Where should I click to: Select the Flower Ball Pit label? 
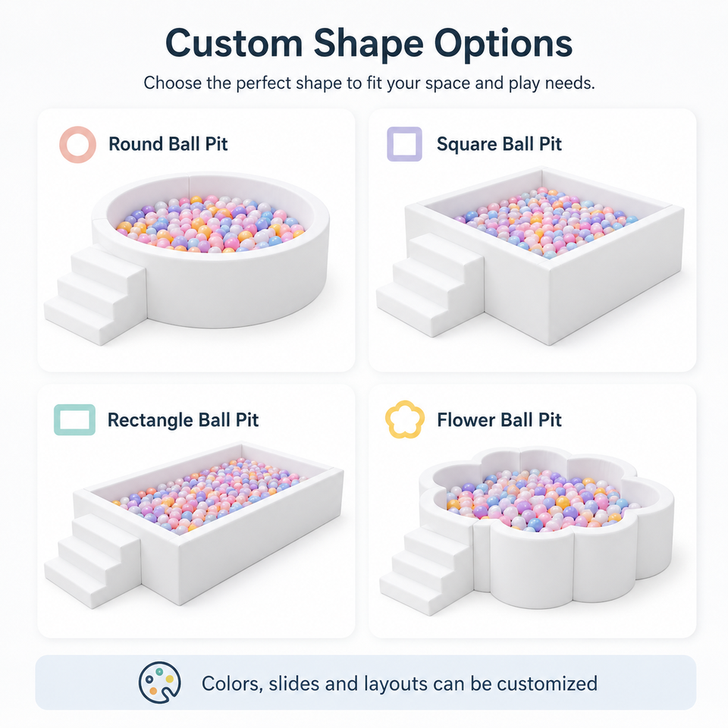499,420
